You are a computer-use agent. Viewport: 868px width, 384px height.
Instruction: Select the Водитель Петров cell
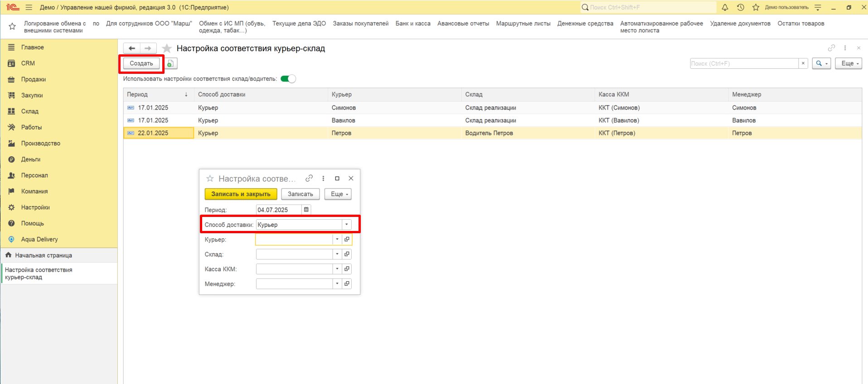pos(528,133)
